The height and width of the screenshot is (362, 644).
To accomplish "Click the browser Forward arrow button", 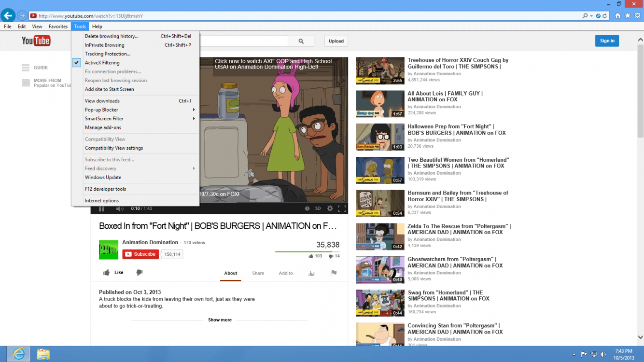I will [22, 16].
